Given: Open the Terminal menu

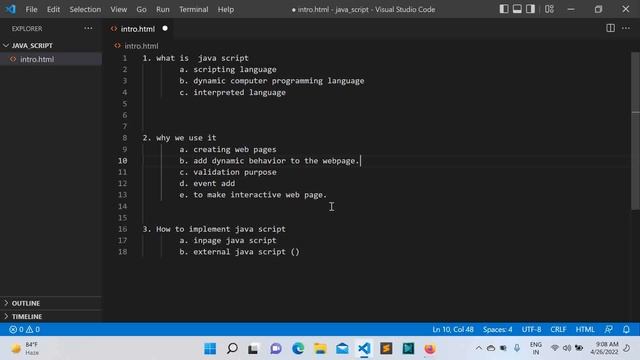Looking at the screenshot, I should [193, 9].
